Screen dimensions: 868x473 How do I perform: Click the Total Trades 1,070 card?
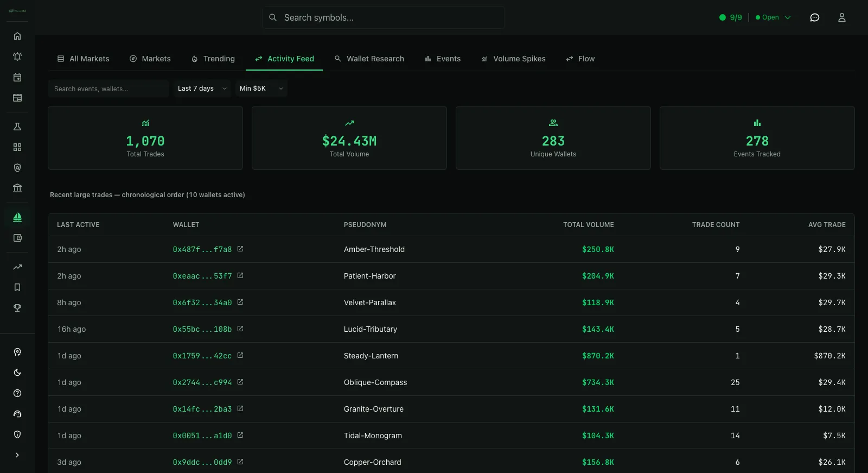pyautogui.click(x=145, y=138)
